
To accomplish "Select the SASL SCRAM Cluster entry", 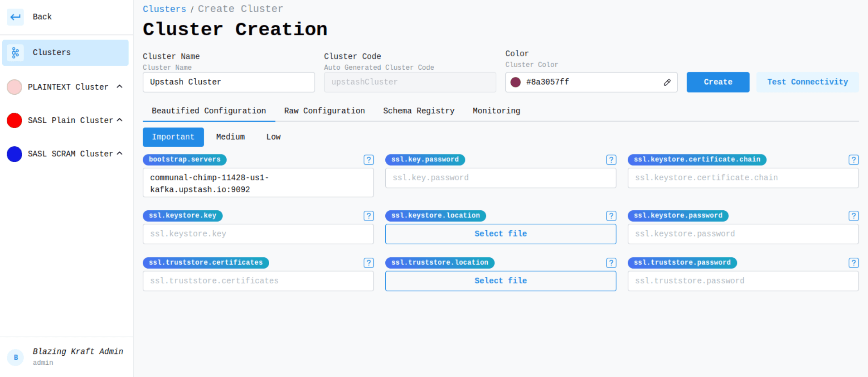I will click(x=65, y=154).
